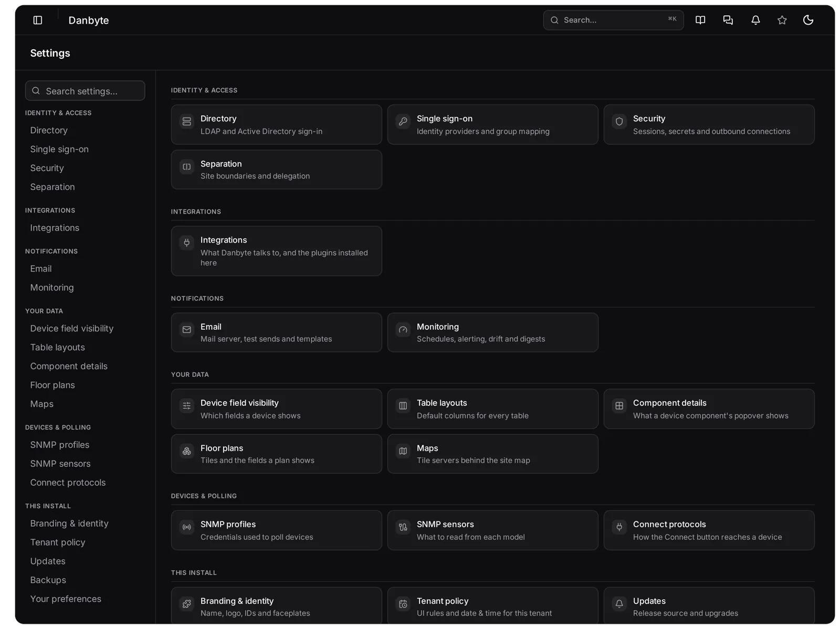Viewport: 840px width, 629px height.
Task: Click the Search settings input
Action: tap(85, 91)
